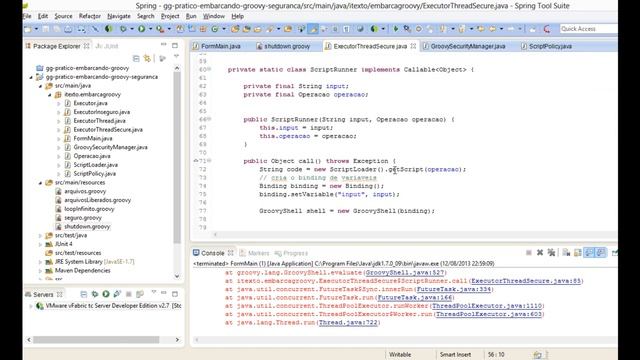Click the Thread.java:722 link
Image resolution: width=640 pixels, height=360 pixels.
click(348, 322)
